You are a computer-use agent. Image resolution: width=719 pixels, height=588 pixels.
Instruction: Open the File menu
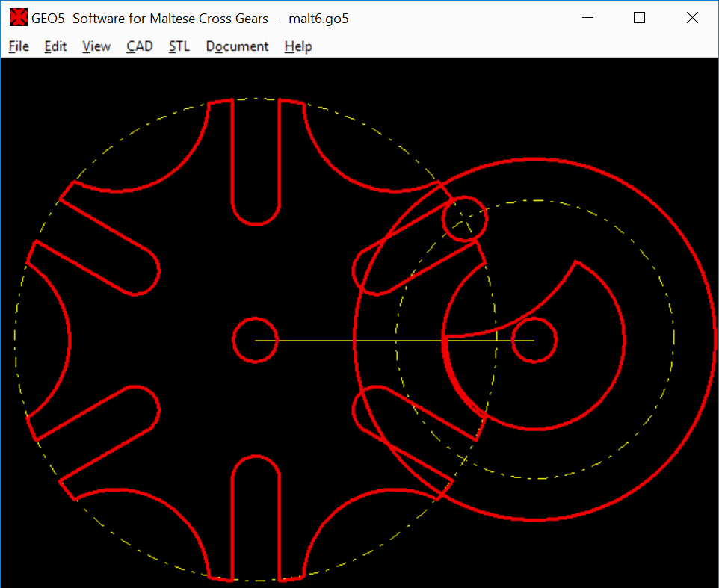pos(19,46)
